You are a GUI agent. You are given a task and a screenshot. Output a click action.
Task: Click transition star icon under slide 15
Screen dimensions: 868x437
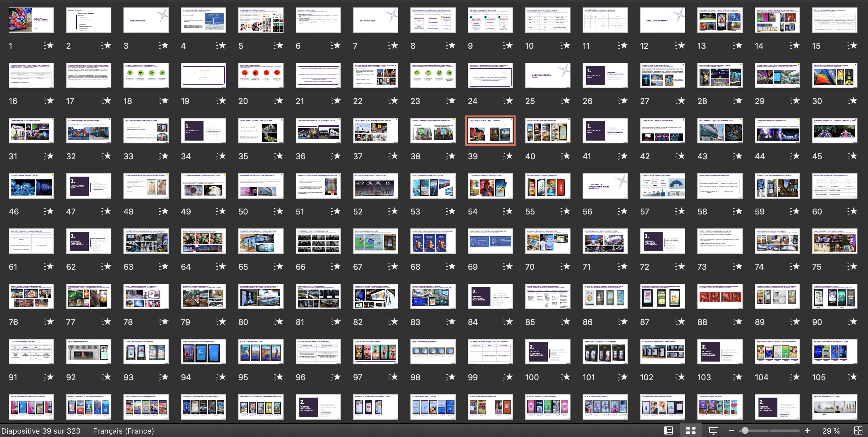(852, 46)
